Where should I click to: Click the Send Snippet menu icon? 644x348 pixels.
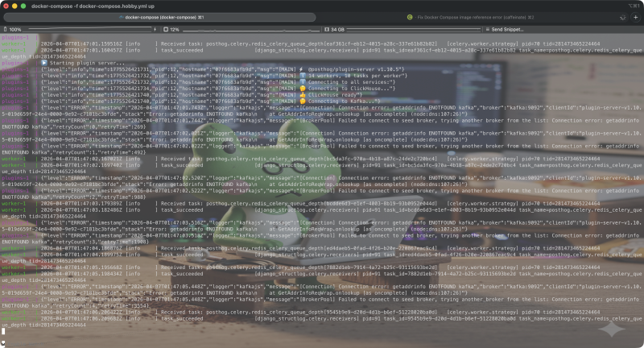point(485,29)
